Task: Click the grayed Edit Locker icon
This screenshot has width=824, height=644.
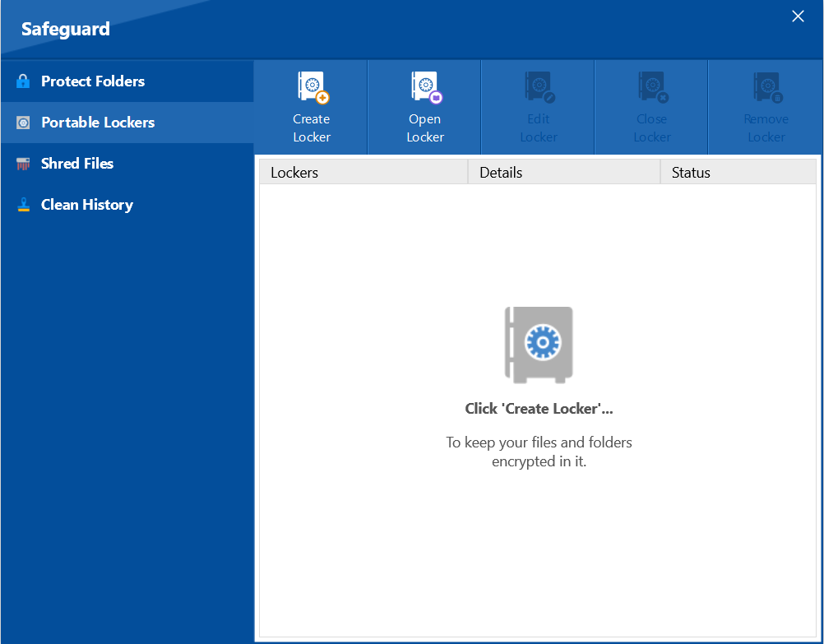Action: point(539,87)
